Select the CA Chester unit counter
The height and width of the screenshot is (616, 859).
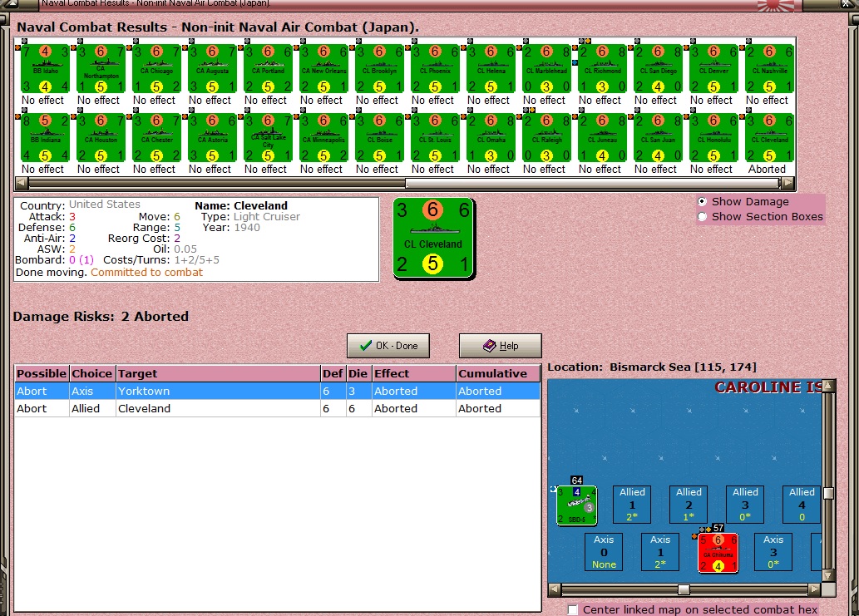pos(156,137)
